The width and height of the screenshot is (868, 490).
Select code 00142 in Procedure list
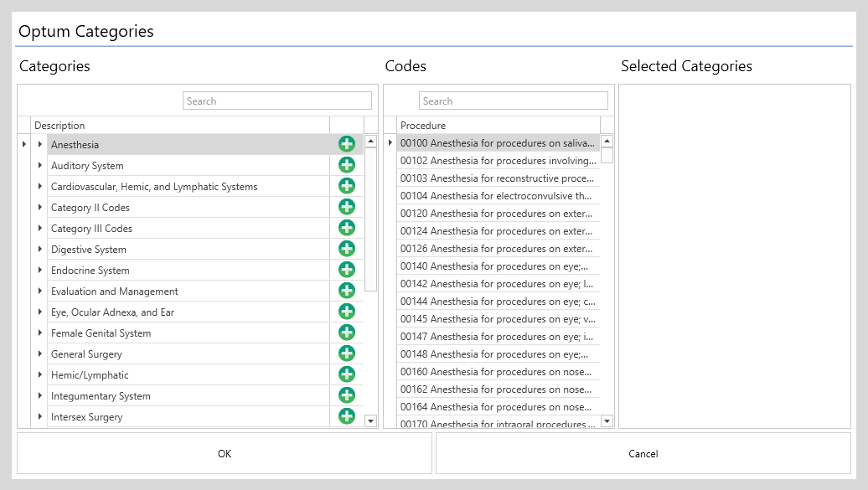click(x=499, y=283)
